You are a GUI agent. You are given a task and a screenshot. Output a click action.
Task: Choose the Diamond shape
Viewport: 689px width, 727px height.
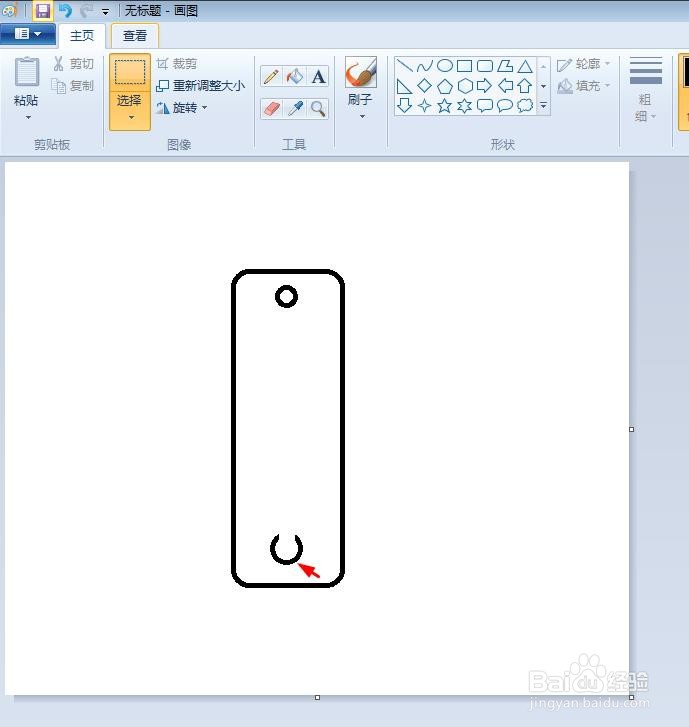(425, 86)
